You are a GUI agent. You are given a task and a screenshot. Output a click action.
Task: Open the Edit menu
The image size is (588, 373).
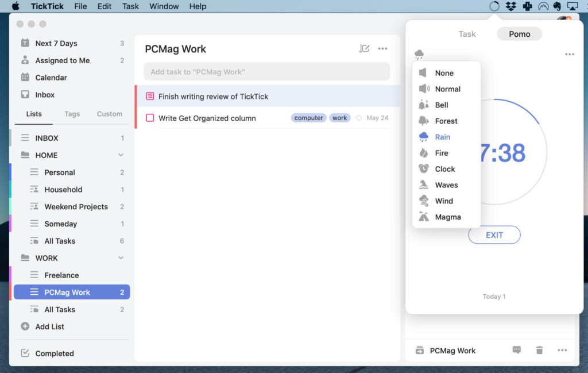pyautogui.click(x=105, y=6)
